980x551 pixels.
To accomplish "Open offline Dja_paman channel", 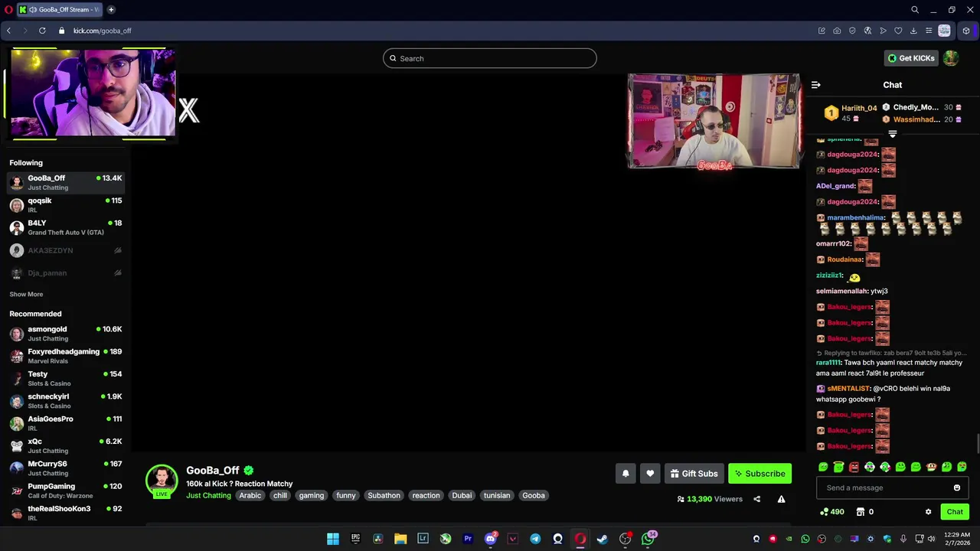I will [66, 272].
